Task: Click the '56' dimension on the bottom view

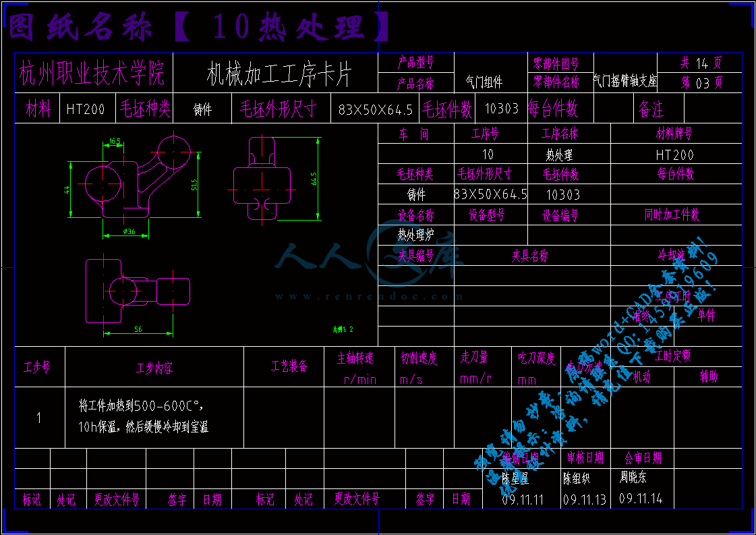Action: point(138,329)
